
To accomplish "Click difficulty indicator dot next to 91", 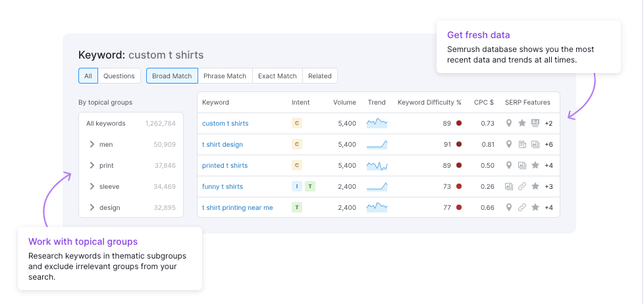I will coord(459,144).
